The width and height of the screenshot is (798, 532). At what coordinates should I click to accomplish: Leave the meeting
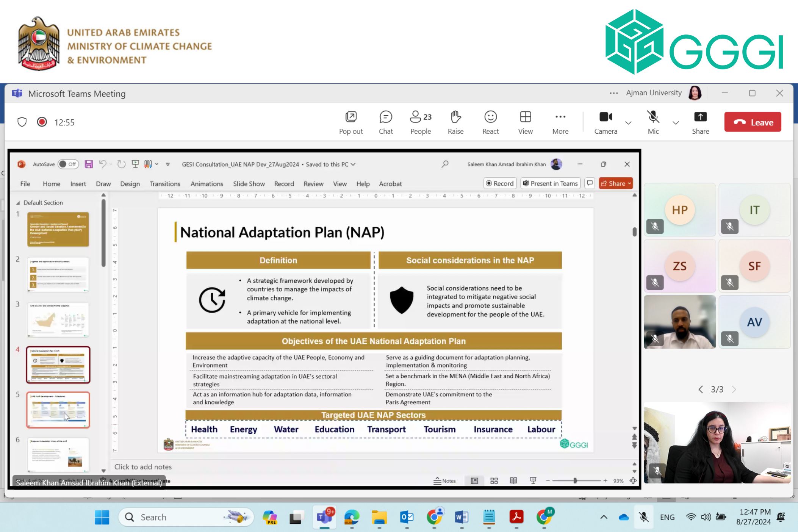tap(752, 122)
